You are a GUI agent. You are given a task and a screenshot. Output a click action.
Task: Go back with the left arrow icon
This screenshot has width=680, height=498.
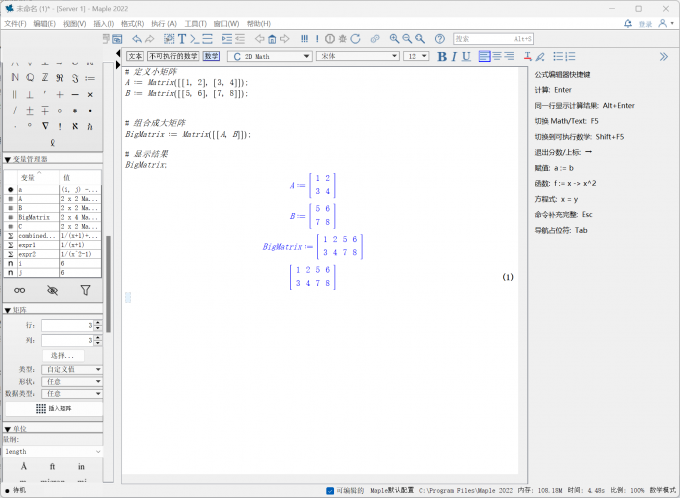click(x=259, y=39)
